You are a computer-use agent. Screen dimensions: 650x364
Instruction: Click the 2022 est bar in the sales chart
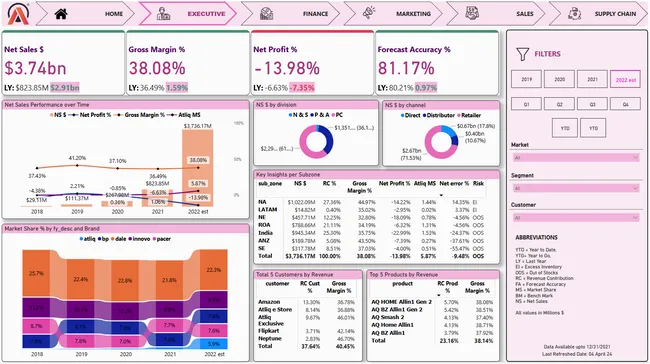(x=198, y=168)
